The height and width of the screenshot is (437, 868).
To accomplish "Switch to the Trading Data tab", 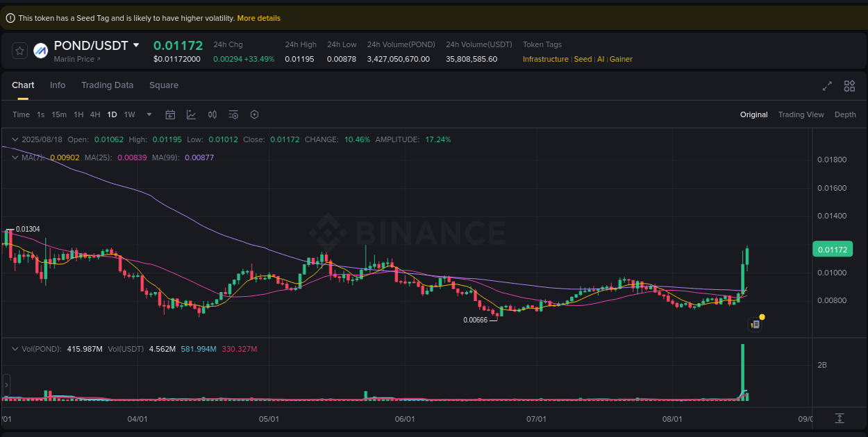I will click(x=107, y=85).
